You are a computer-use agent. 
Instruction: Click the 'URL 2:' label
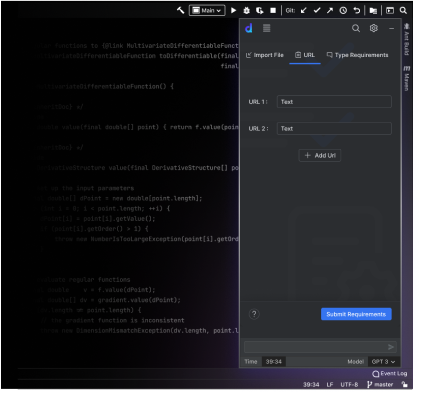(258, 128)
